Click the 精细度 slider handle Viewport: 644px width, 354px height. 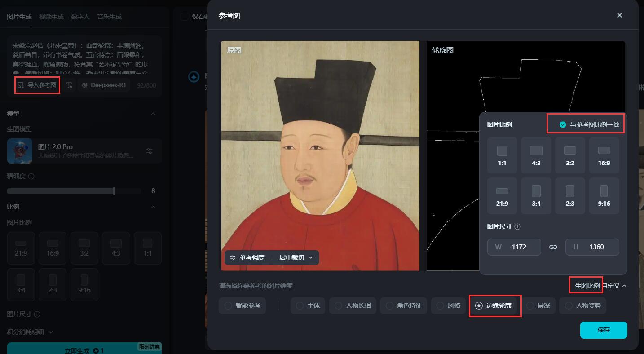114,191
